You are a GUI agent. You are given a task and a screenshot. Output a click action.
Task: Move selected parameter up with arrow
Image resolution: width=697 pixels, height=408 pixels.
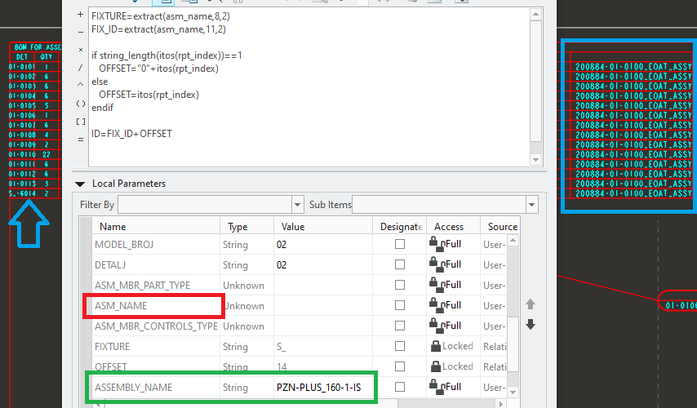point(530,304)
